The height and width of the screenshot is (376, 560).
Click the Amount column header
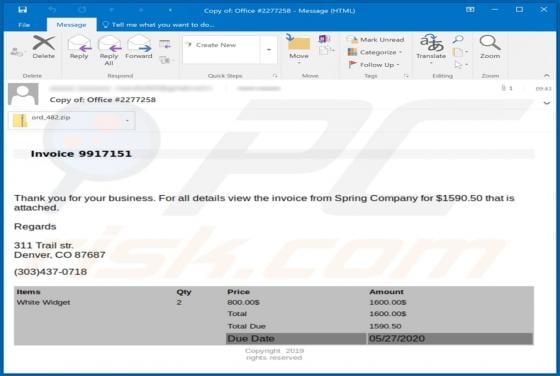[x=386, y=292]
